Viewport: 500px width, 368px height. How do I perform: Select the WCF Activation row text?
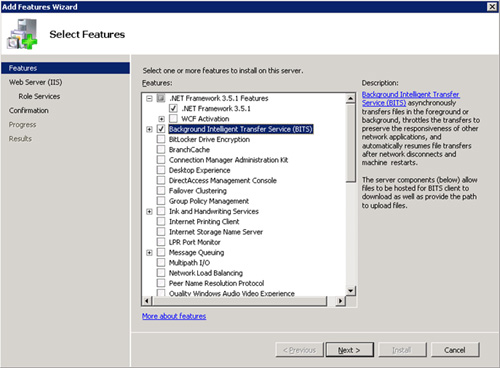point(205,119)
